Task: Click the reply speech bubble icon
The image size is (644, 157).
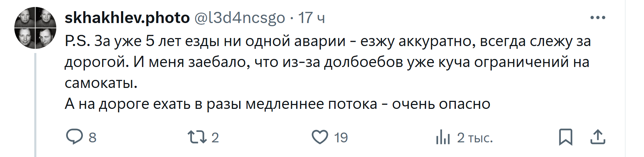Action: pos(74,137)
